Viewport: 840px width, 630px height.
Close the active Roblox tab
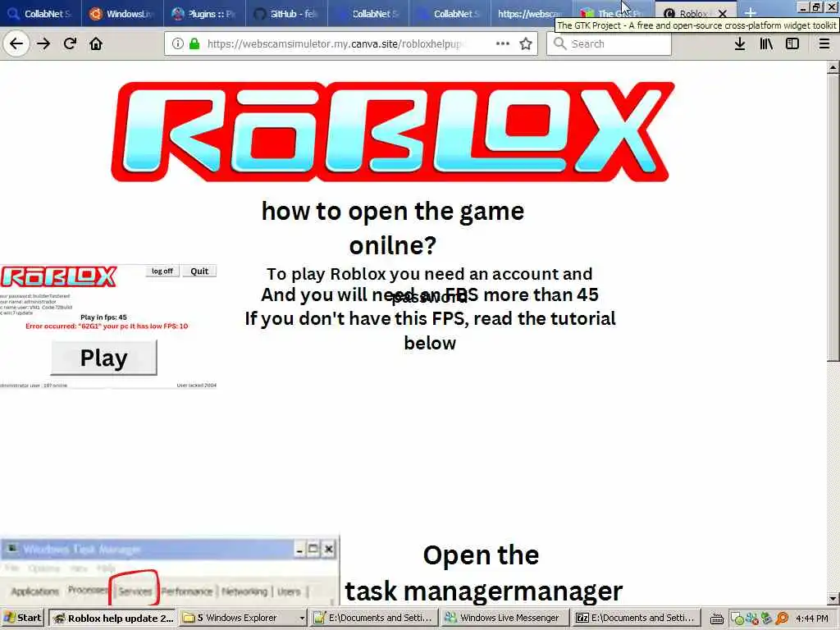coord(723,13)
